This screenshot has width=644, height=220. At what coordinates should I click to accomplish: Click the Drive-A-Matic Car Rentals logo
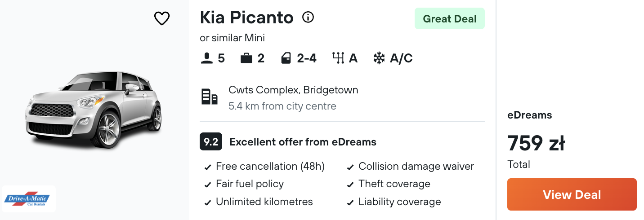coord(29,199)
